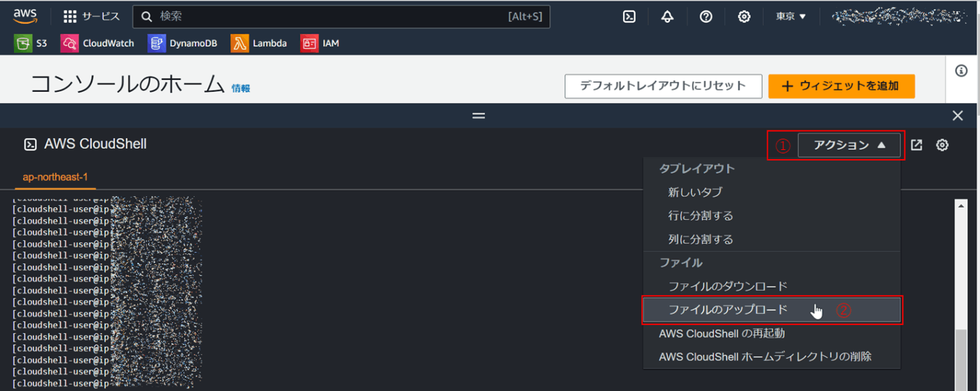Close the CloudShell panel with X

(x=958, y=116)
